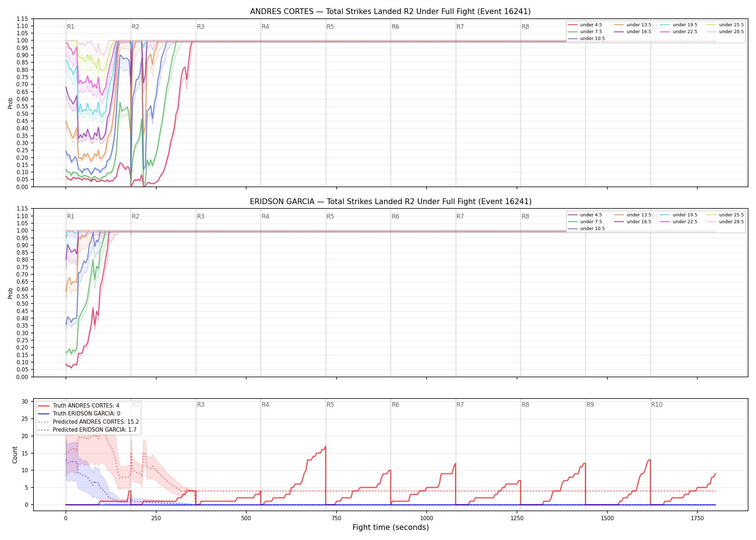The image size is (756, 540).
Task: Click the 'Fight time (seconds)' axis label
Action: coord(391,527)
